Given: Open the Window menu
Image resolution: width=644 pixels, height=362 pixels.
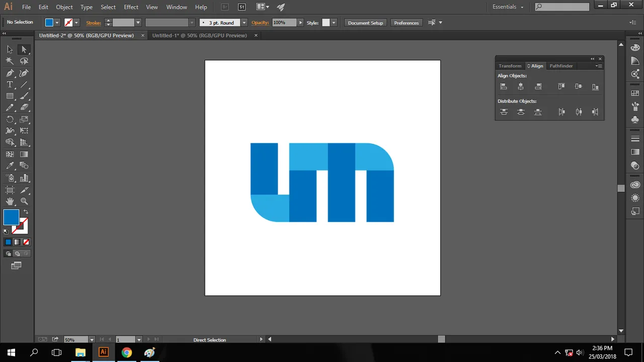Looking at the screenshot, I should point(177,7).
